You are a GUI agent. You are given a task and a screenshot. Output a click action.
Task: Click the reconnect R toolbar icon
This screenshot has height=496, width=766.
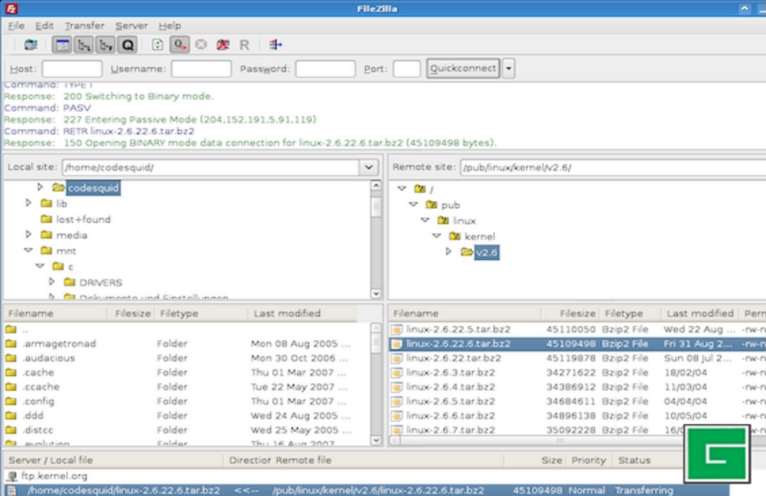pyautogui.click(x=245, y=45)
